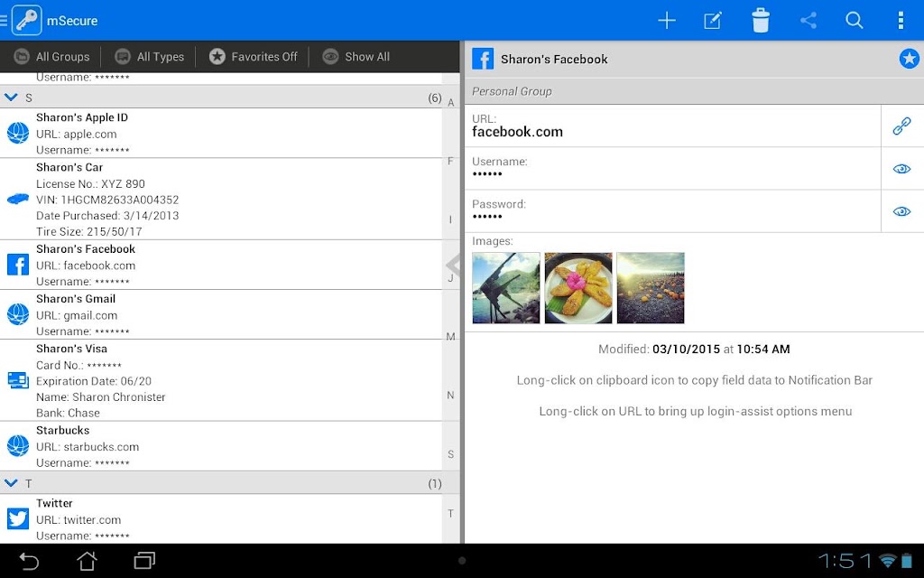Image resolution: width=924 pixels, height=578 pixels.
Task: Toggle the Favorites Off filter
Action: pyautogui.click(x=253, y=57)
